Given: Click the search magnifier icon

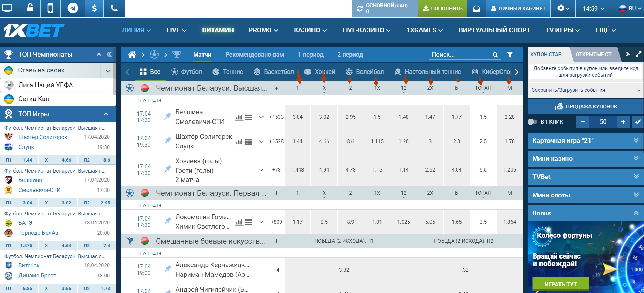Looking at the screenshot, I should point(495,55).
